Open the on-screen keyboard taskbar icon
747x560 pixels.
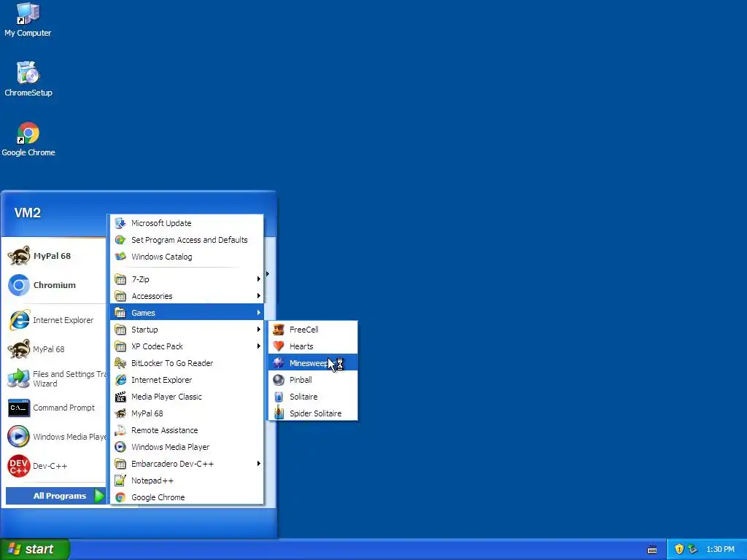pos(652,550)
